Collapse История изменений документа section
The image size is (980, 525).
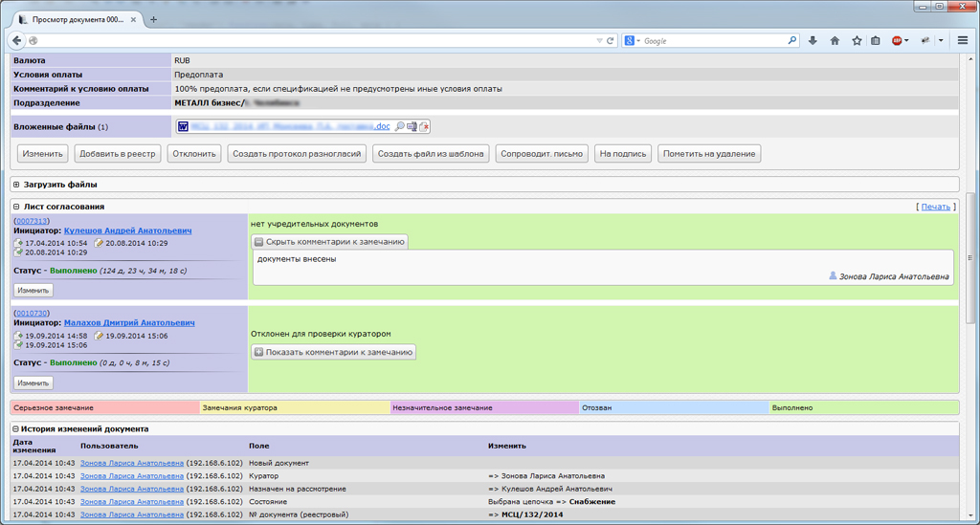(16, 429)
